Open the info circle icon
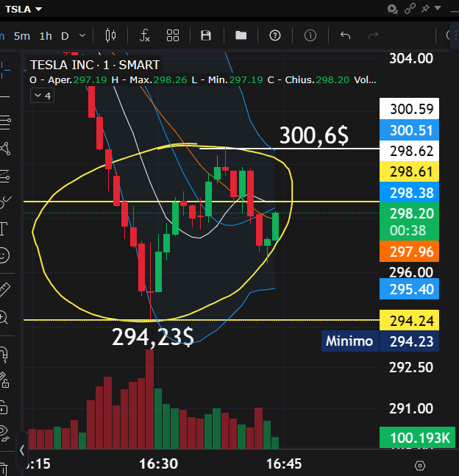The image size is (459, 476). (x=310, y=35)
